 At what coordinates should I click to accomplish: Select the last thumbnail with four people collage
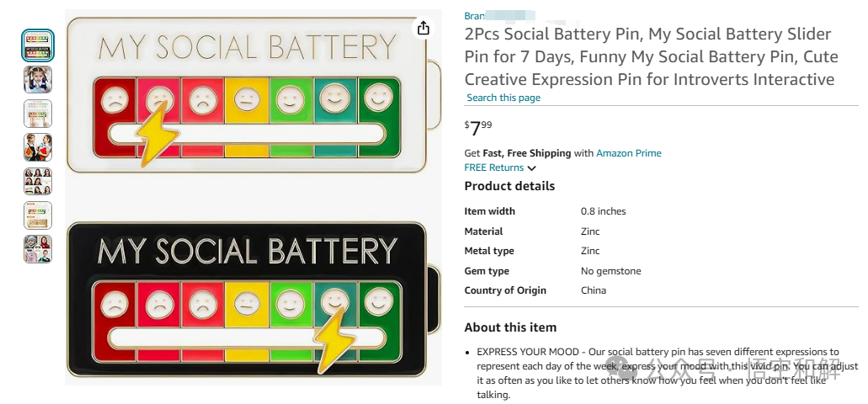pyautogui.click(x=38, y=249)
